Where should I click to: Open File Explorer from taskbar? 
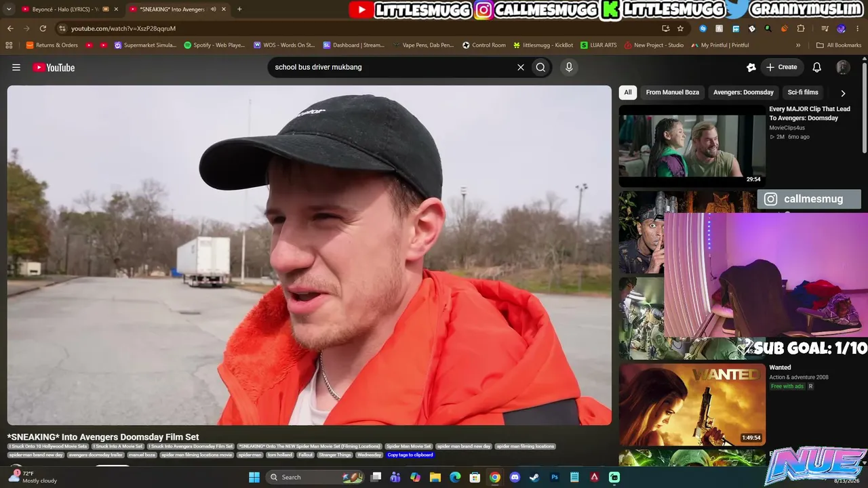pyautogui.click(x=435, y=477)
